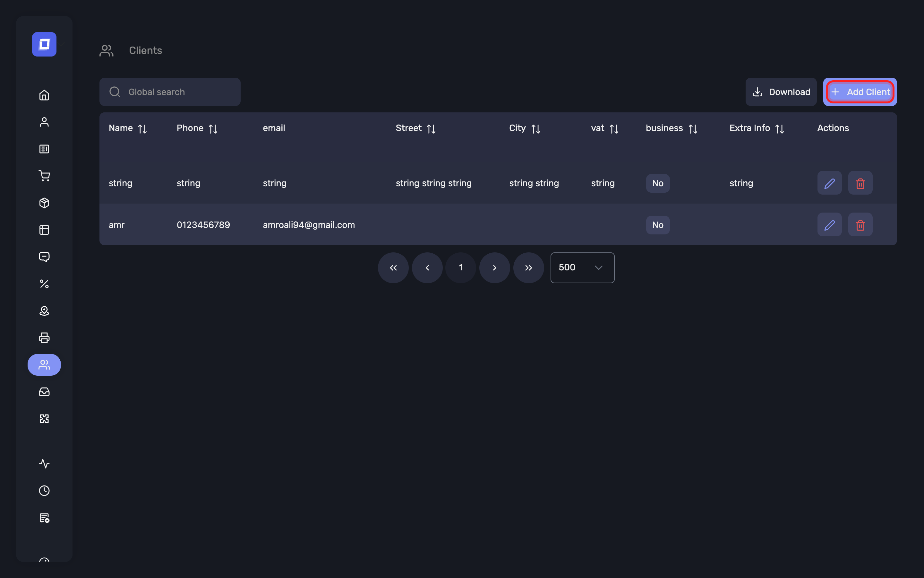This screenshot has width=924, height=578.
Task: Sort table by Phone column
Action: tap(213, 129)
